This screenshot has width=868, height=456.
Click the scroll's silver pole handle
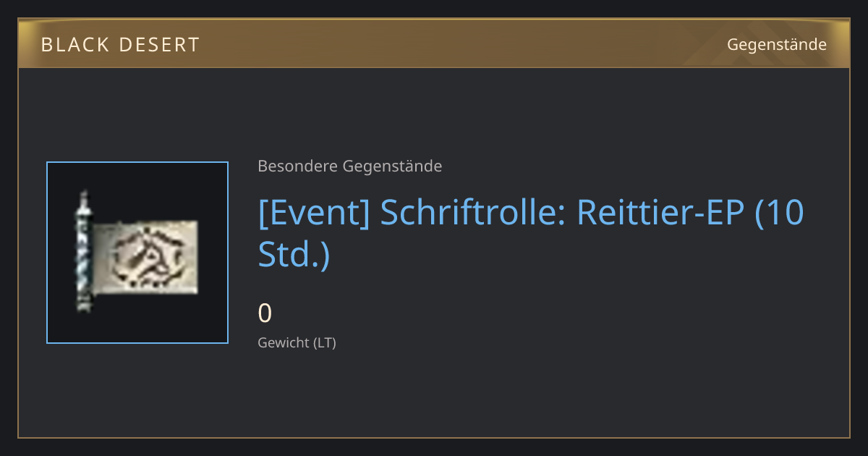(84, 252)
